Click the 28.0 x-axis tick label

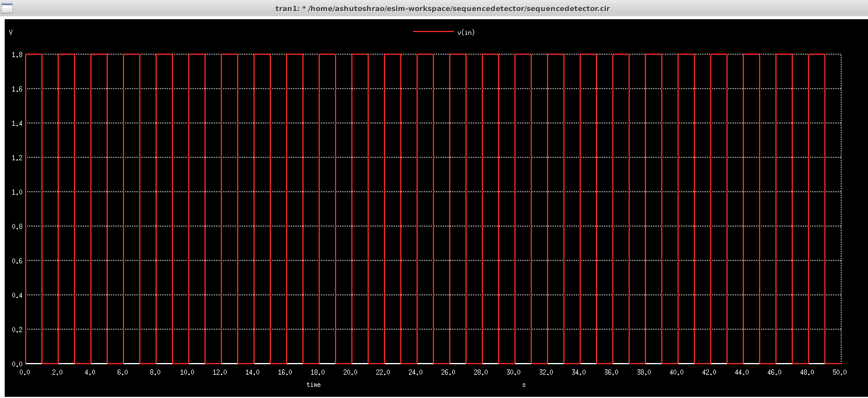coord(481,372)
